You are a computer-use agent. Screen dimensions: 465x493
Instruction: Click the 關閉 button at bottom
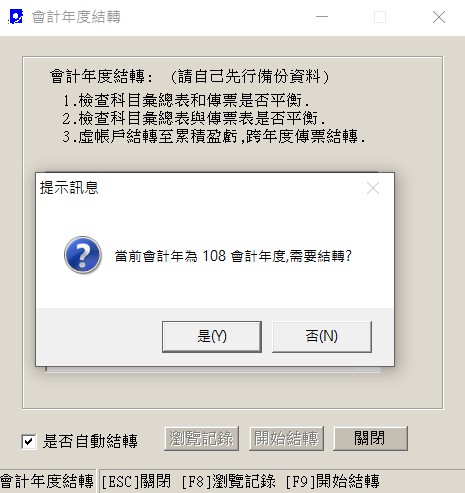(371, 438)
